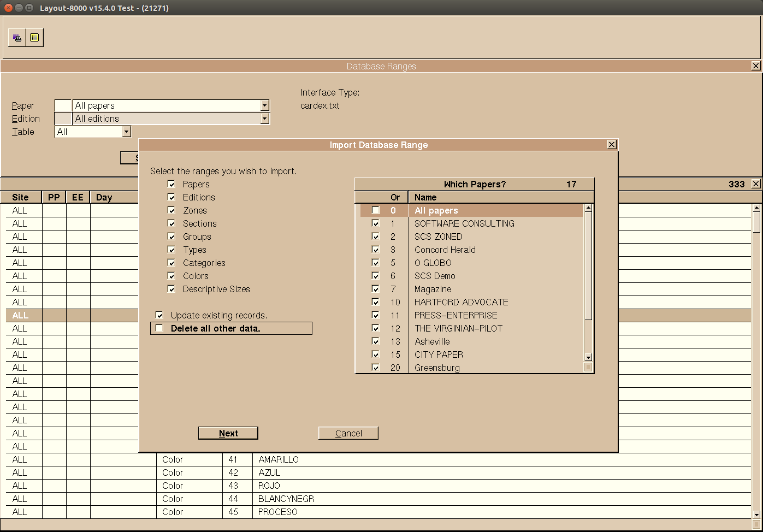This screenshot has width=763, height=532.
Task: Close the Database Ranges panel
Action: (x=756, y=66)
